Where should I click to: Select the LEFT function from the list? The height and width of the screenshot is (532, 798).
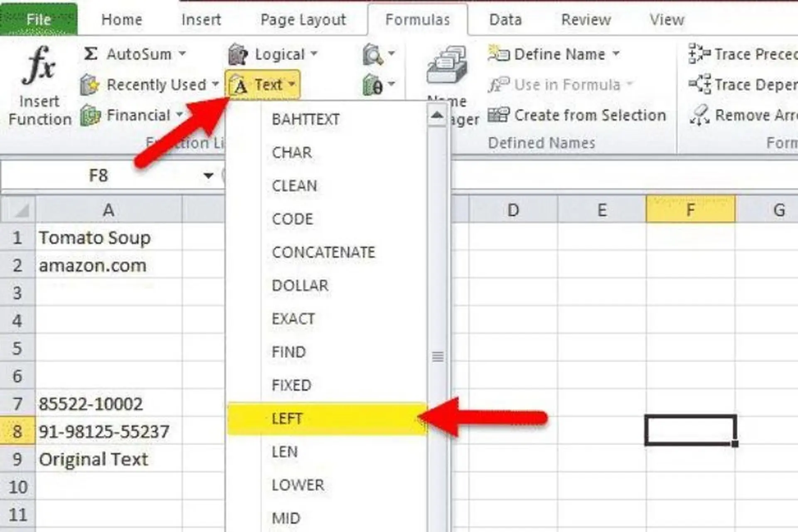click(x=287, y=418)
